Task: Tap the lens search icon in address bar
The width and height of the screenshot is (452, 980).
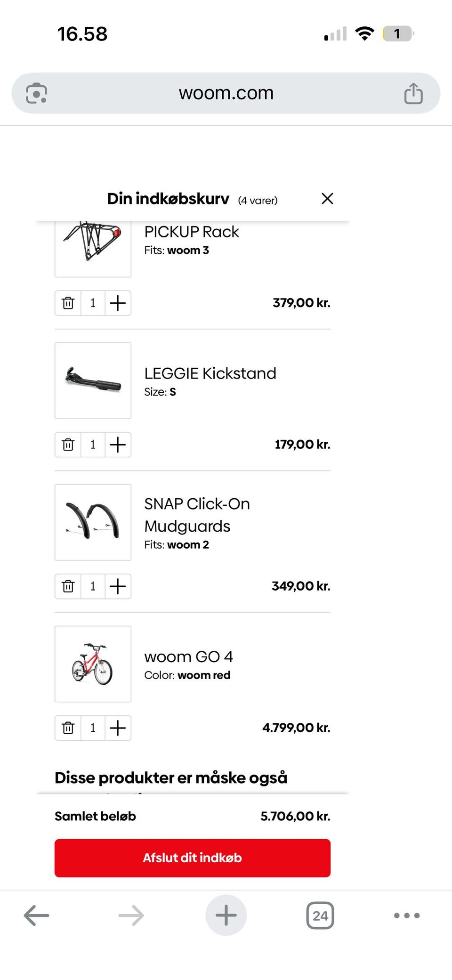Action: [x=36, y=93]
